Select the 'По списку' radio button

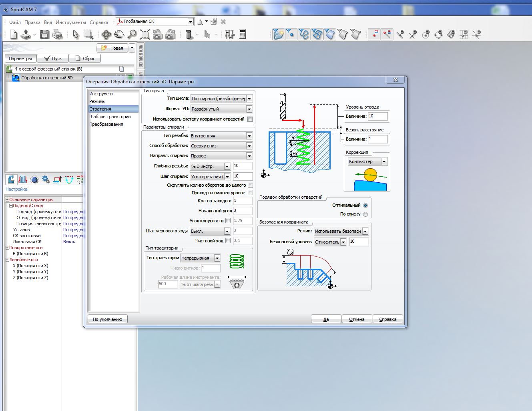point(365,214)
